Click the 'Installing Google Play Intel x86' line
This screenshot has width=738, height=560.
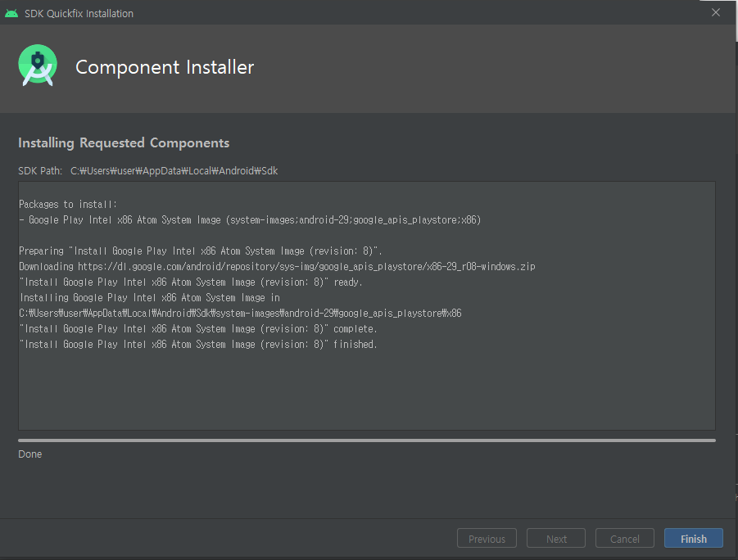pos(150,298)
